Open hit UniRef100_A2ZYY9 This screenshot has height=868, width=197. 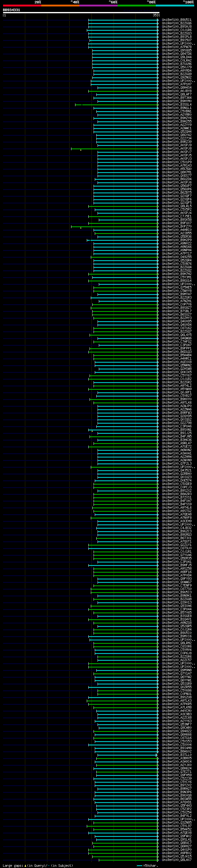[x=176, y=125]
